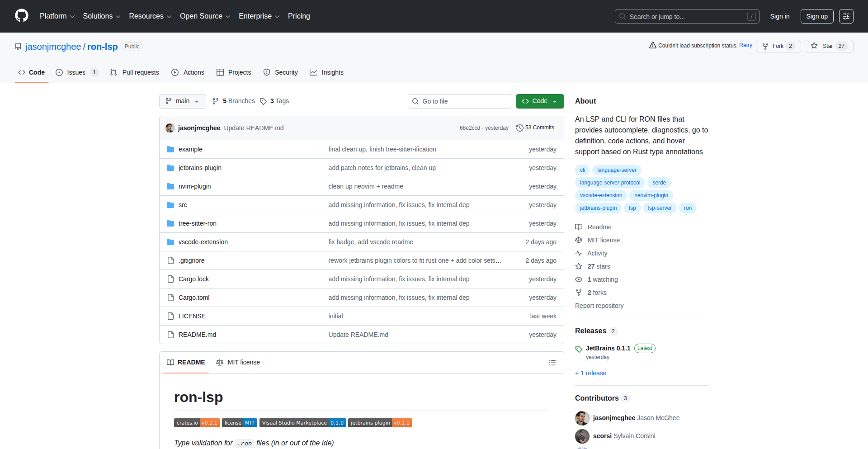Select the neovim-plugin topic tag
This screenshot has height=449, width=868.
pyautogui.click(x=651, y=195)
